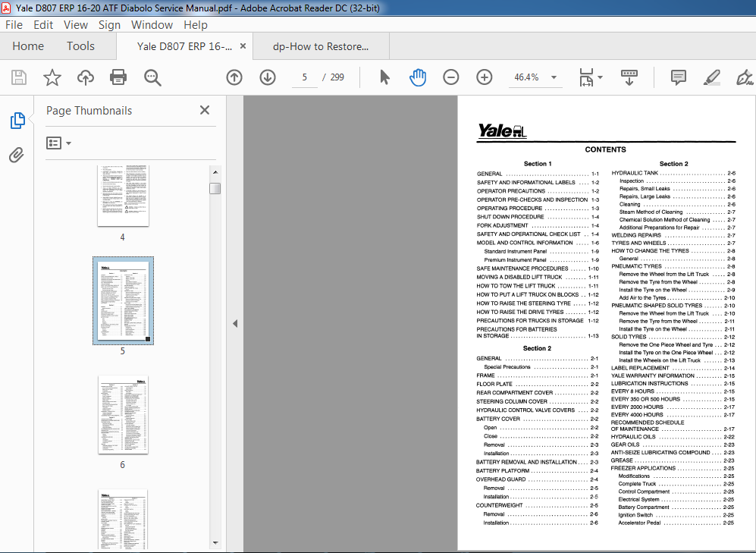The width and height of the screenshot is (756, 553).
Task: Click the Save file icon
Action: click(19, 77)
